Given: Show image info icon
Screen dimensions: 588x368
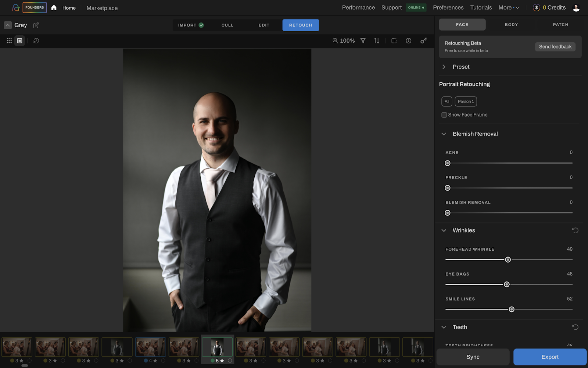Looking at the screenshot, I should pyautogui.click(x=408, y=41).
